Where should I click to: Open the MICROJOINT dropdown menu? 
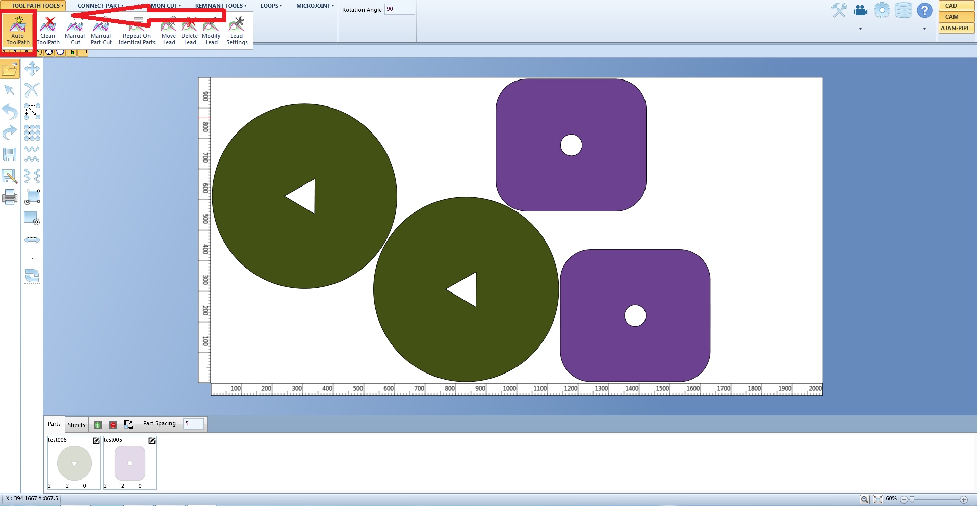(315, 6)
